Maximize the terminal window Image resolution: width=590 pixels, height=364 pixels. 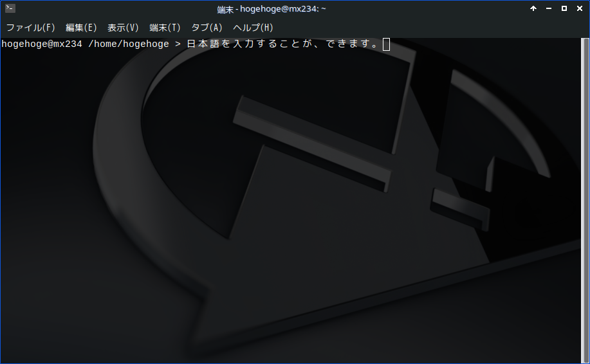(564, 8)
